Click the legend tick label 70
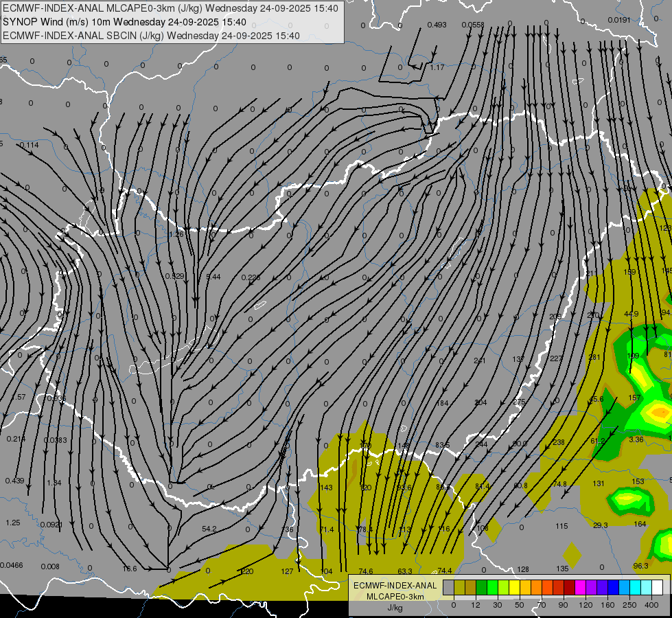Screen dimensions: 672x618 point(542,605)
